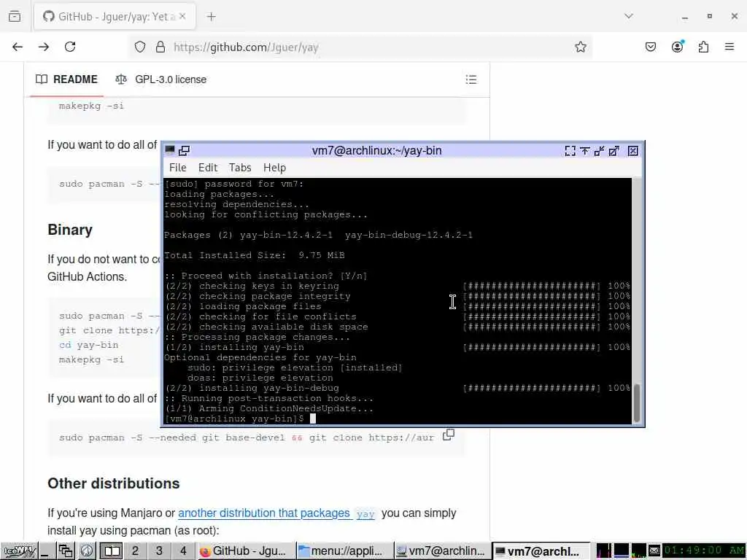Viewport: 747px width, 560px height.
Task: Toggle terminal fullscreen mode icon
Action: click(x=570, y=151)
